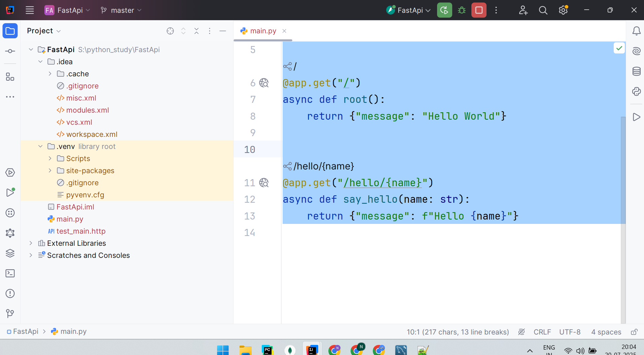Screen dimensions: 644x355
Task: Toggle the Project tool window button
Action: [10, 31]
